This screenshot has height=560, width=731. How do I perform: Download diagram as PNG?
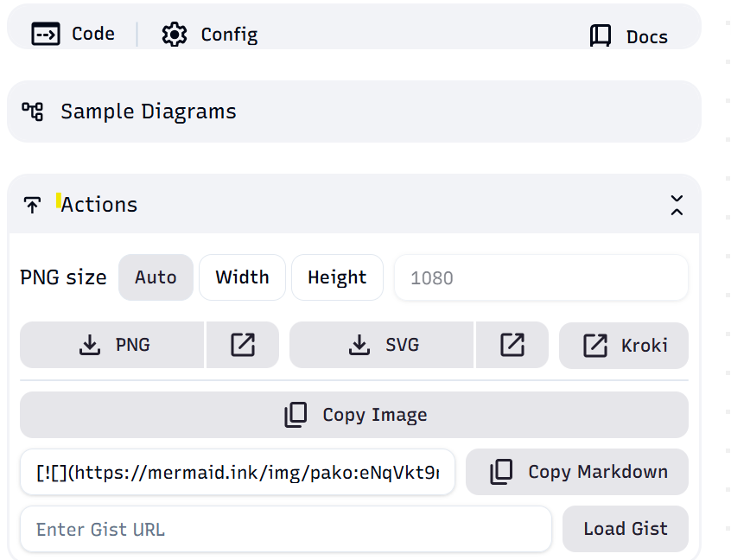(x=112, y=345)
